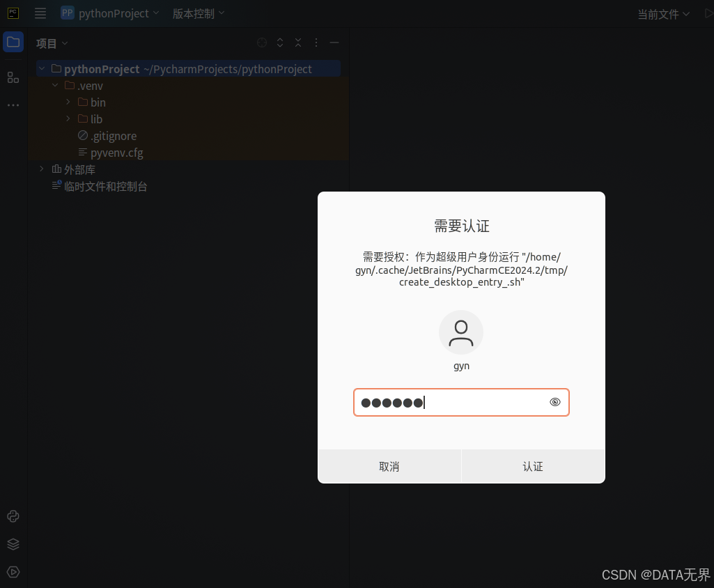
Task: Show more tool windows ellipsis
Action: (x=13, y=105)
